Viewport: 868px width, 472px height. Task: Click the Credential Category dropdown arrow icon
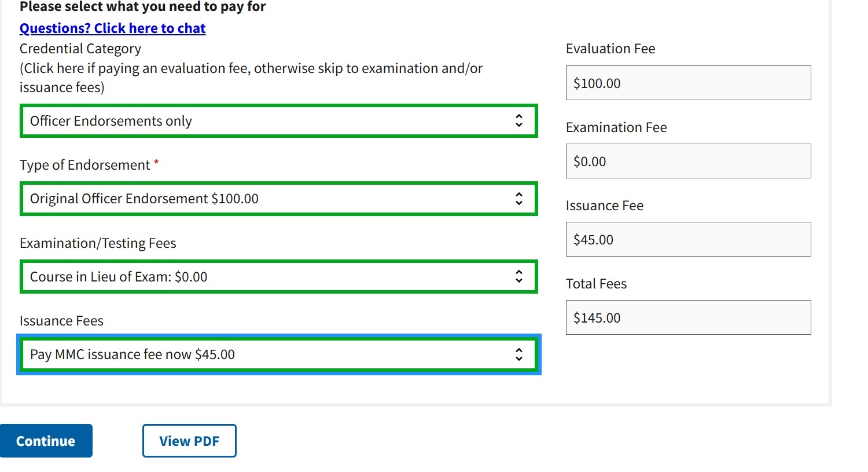click(519, 120)
